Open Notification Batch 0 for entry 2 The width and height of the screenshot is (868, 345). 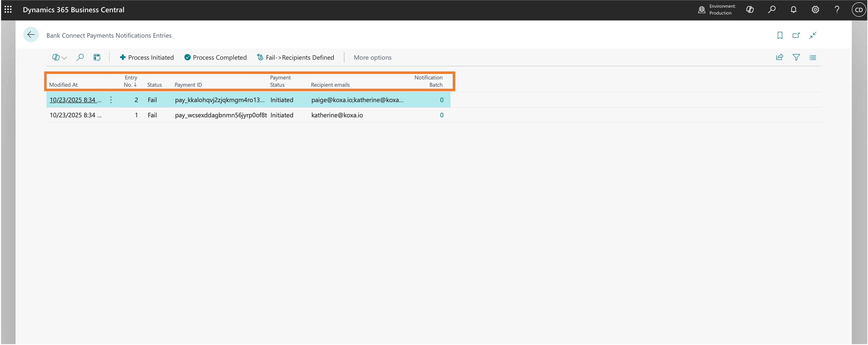442,100
